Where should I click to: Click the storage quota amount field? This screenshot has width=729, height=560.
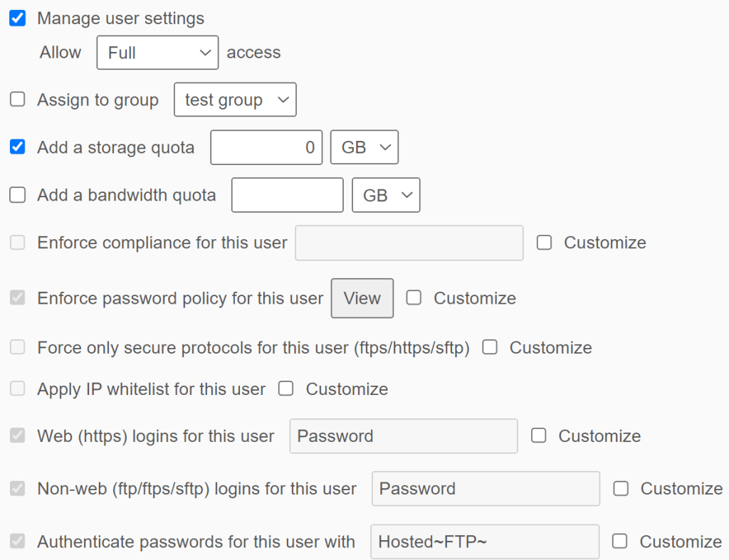[266, 147]
